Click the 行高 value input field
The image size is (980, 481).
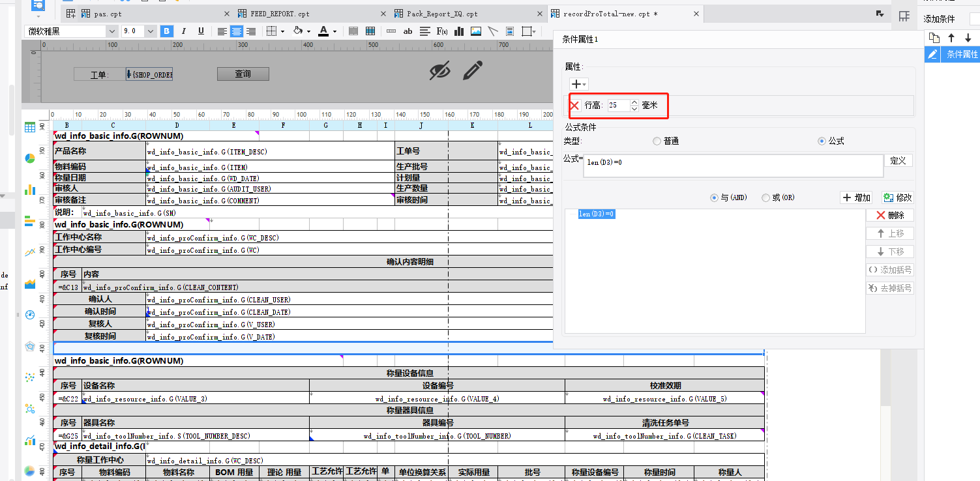pyautogui.click(x=618, y=105)
